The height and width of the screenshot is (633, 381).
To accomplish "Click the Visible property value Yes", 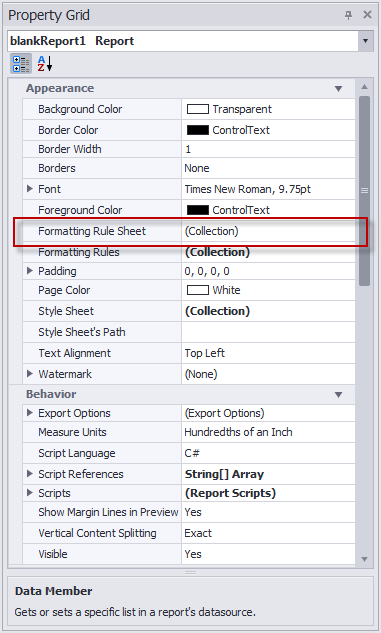I will click(268, 554).
